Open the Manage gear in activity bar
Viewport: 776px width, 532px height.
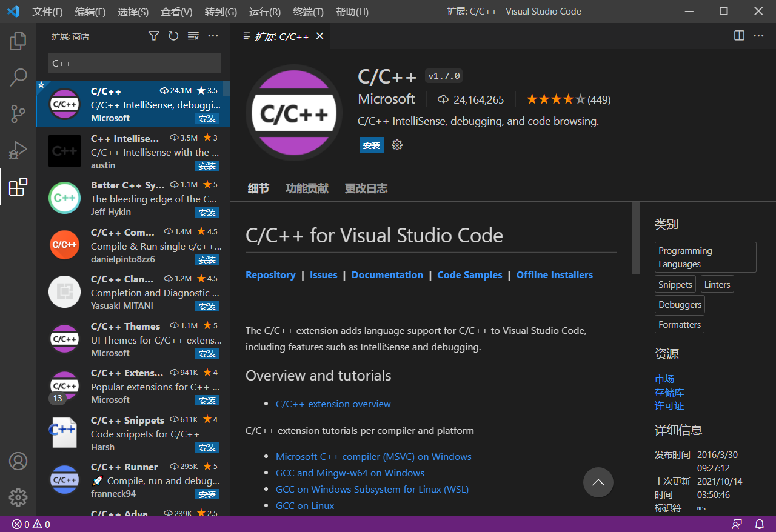tap(18, 497)
